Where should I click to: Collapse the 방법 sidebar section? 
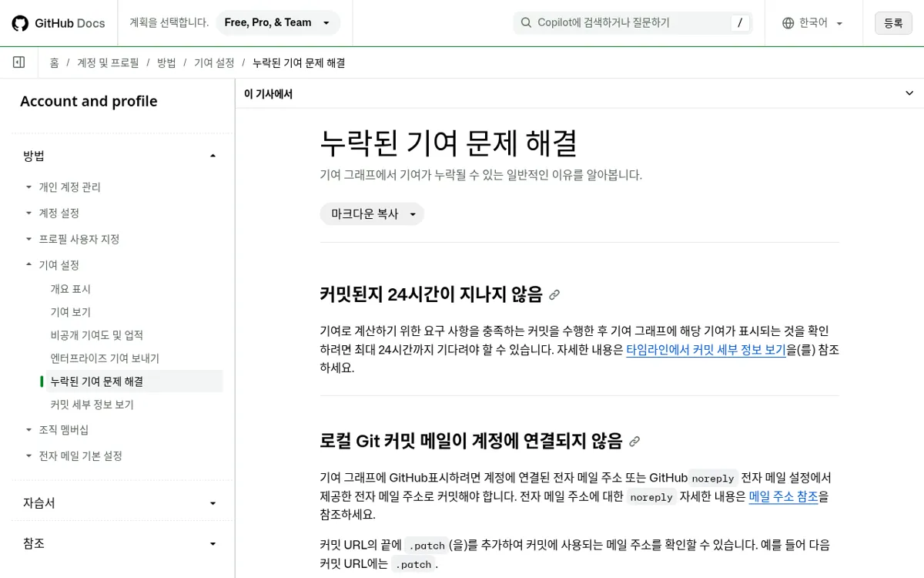tap(120, 156)
